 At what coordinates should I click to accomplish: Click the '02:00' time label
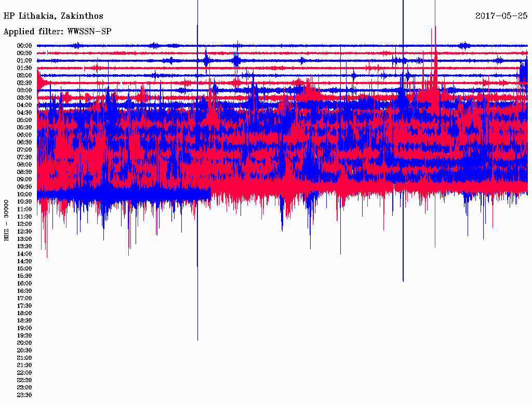click(24, 75)
